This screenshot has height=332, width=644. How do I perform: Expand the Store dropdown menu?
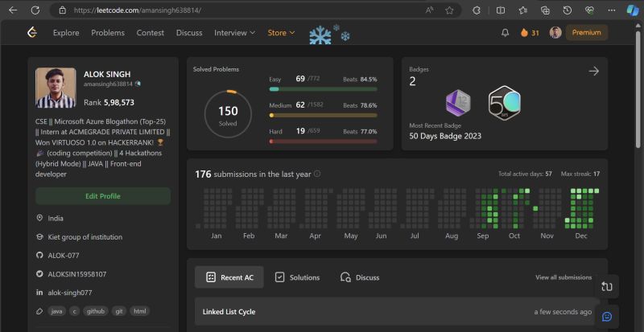point(281,33)
